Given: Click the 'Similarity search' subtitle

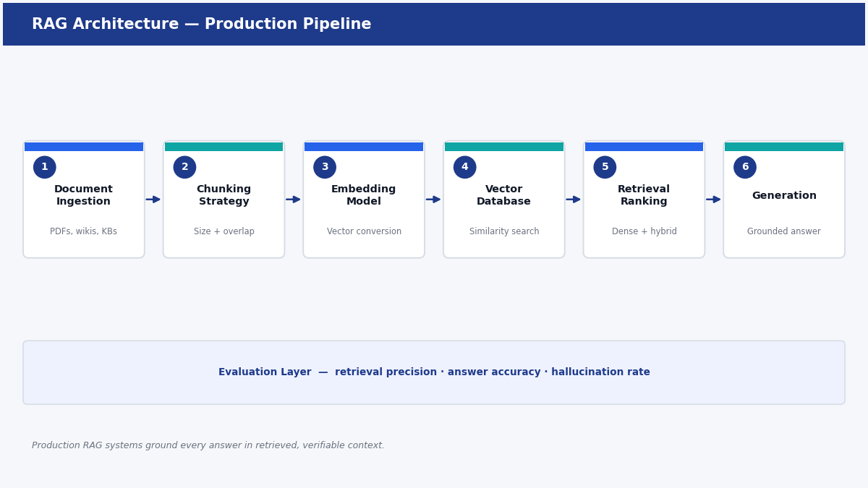Looking at the screenshot, I should click(x=504, y=231).
